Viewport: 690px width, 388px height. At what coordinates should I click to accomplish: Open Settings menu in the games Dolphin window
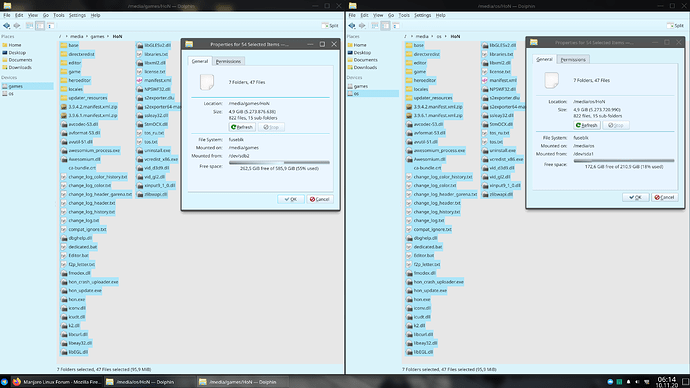77,15
